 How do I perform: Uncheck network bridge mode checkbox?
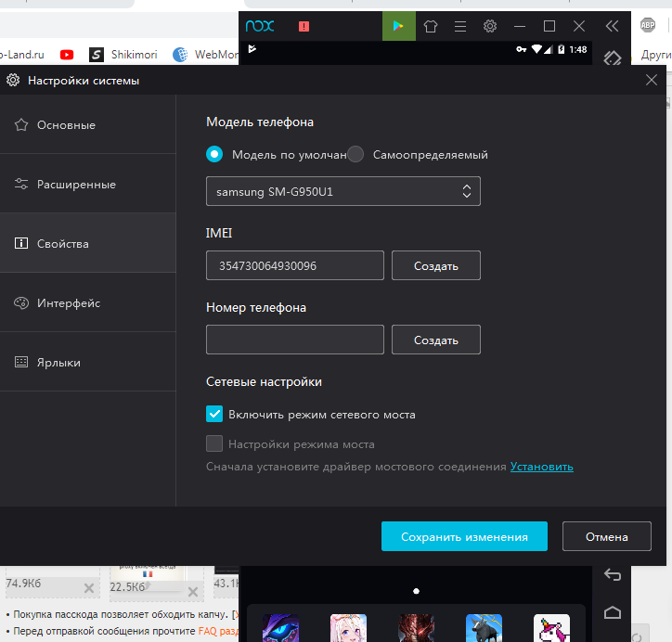tap(214, 414)
